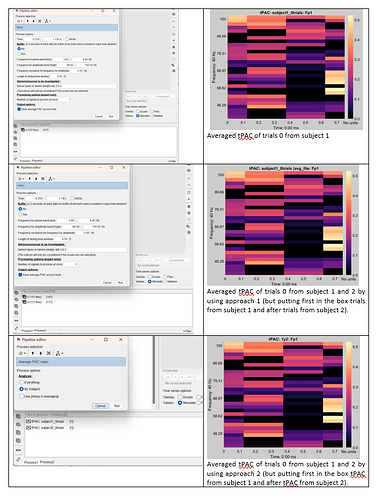Screen dimensions: 382x499
Task: Click the move-process-up arrow above Average PAC maps
Action: 33,353
